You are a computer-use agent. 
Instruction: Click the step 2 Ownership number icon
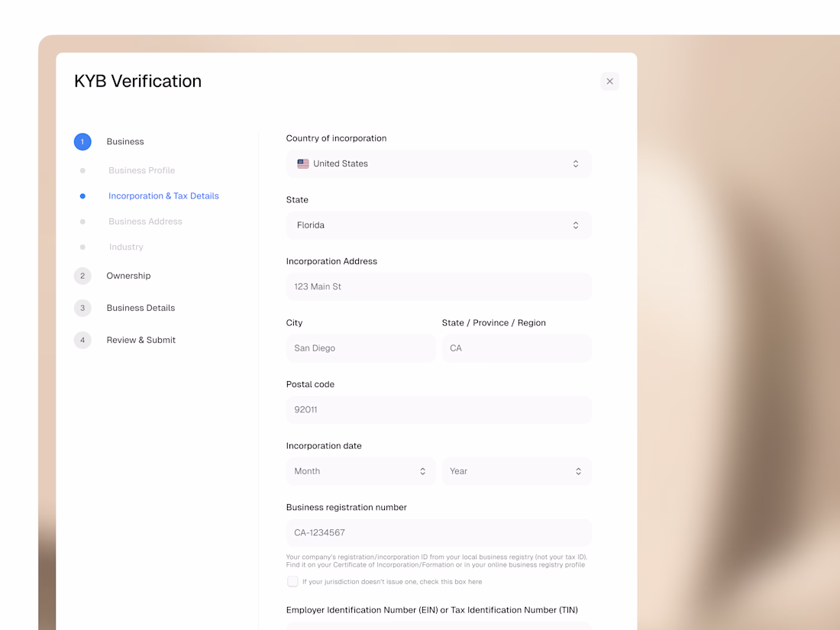(82, 276)
